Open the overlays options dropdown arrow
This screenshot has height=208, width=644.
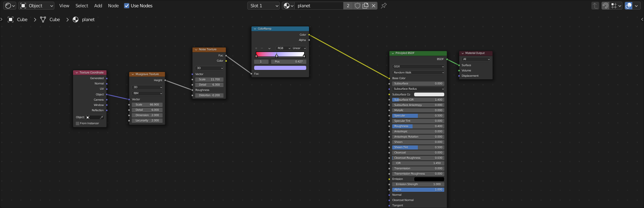click(x=637, y=6)
